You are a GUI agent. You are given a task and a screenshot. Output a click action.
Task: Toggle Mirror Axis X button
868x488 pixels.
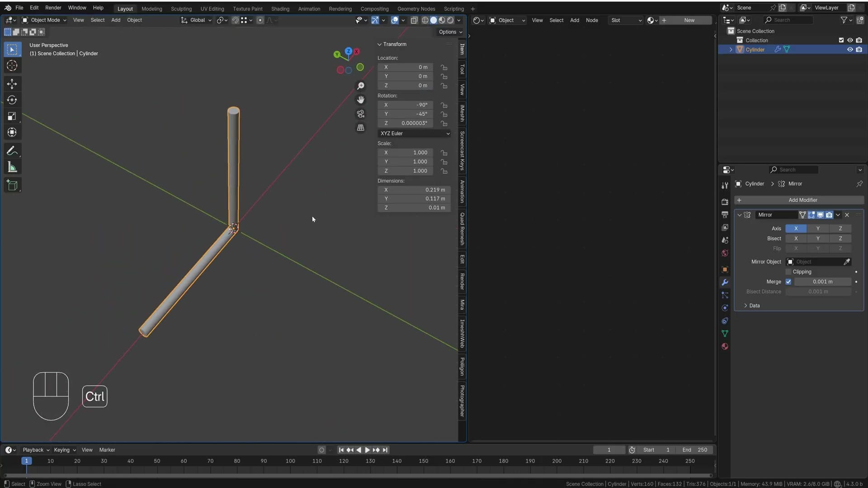point(796,228)
